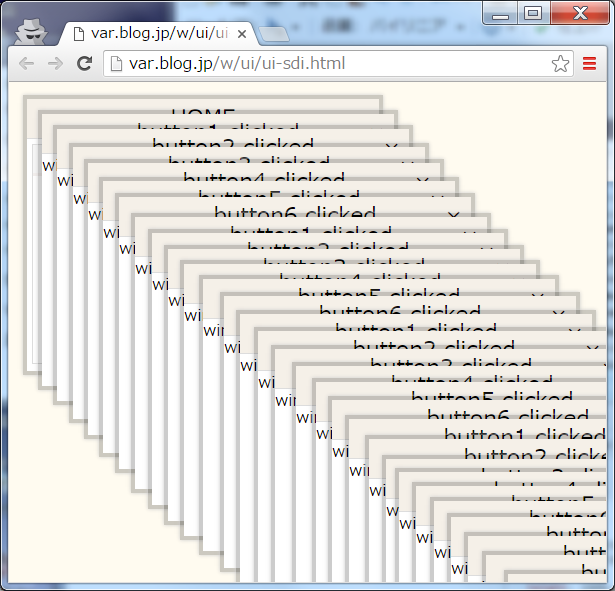Close the Chrome browser window
This screenshot has height=591, width=615.
click(x=580, y=13)
